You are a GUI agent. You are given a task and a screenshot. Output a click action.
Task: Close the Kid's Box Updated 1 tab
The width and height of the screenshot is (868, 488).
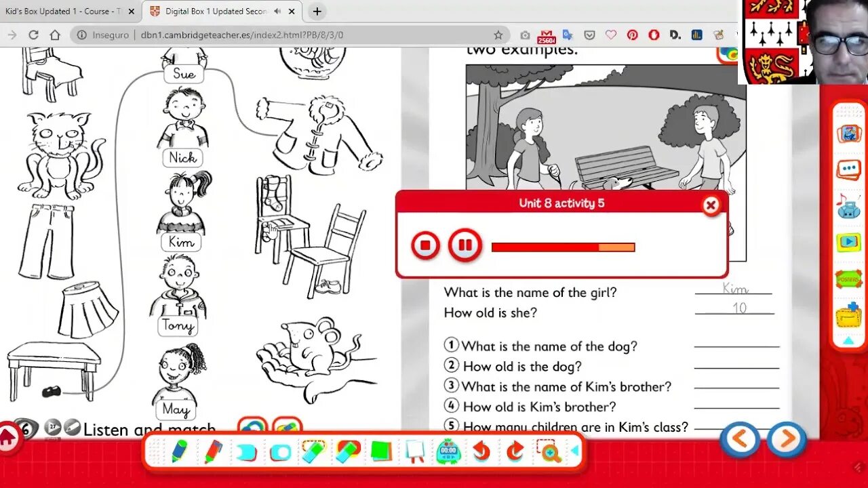click(x=132, y=12)
